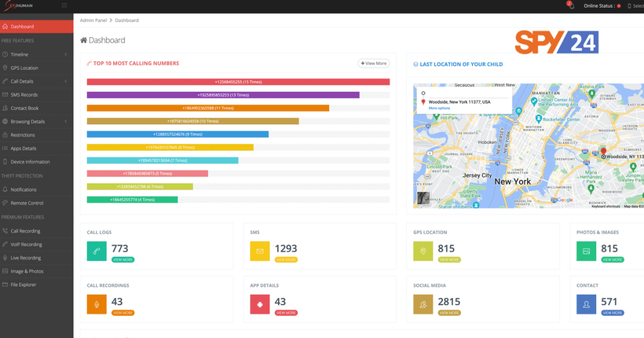Open the Dashboard sidebar item
Viewport: 644px width, 338px height.
(x=36, y=26)
